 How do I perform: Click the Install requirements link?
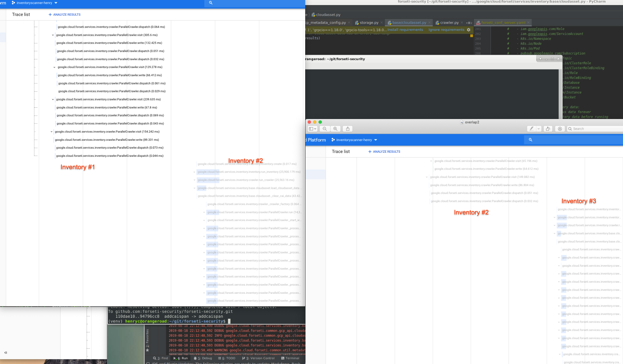405,30
